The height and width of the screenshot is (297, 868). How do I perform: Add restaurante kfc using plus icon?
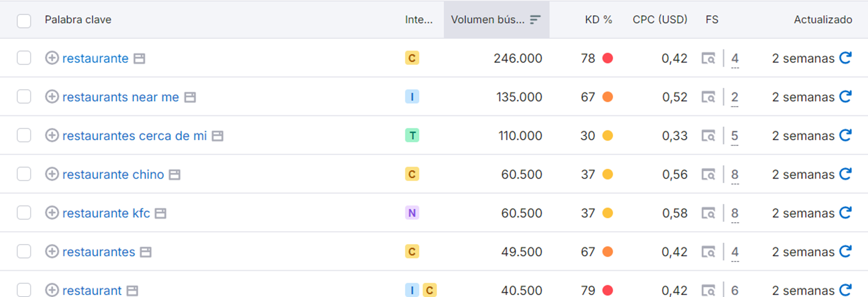52,213
